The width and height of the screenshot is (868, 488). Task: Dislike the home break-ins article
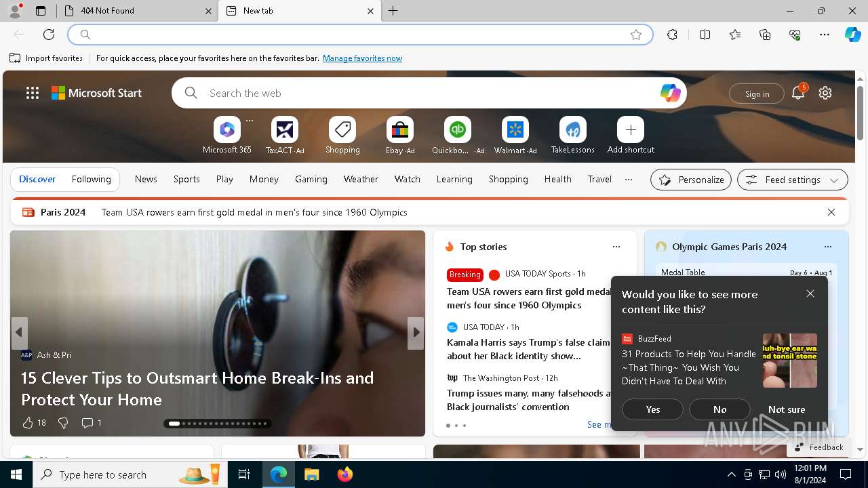(x=63, y=423)
